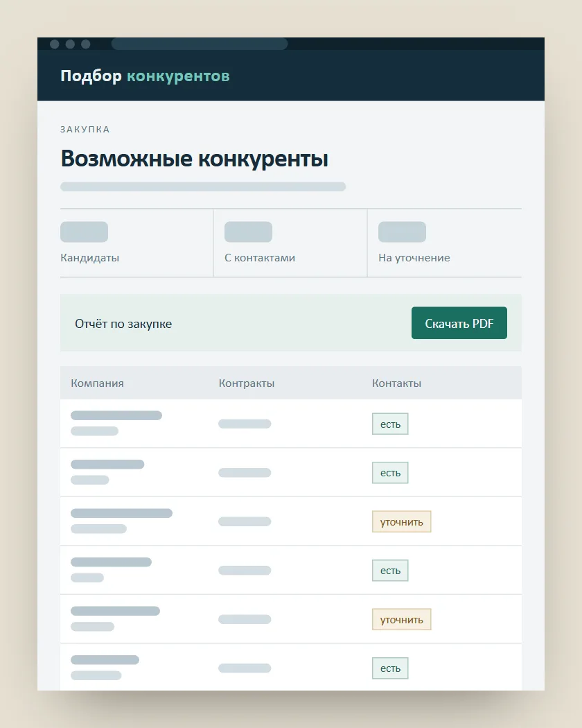Click the Контракты column header
582x728 pixels.
point(247,383)
